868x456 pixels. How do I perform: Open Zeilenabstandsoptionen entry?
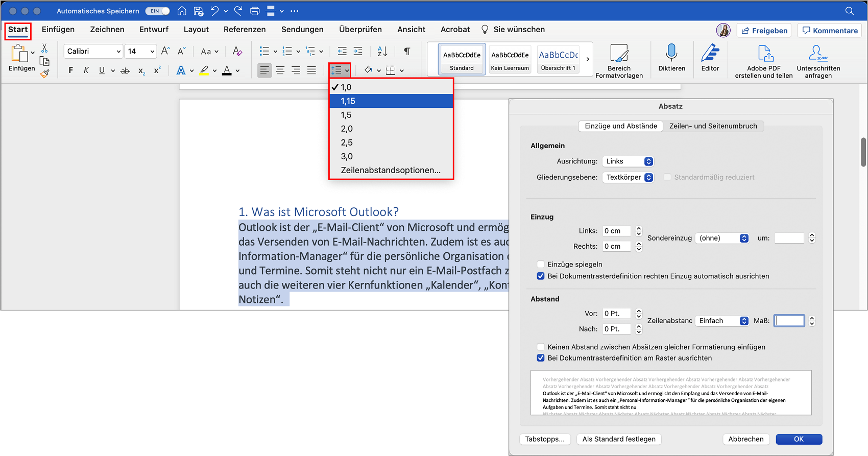point(391,170)
